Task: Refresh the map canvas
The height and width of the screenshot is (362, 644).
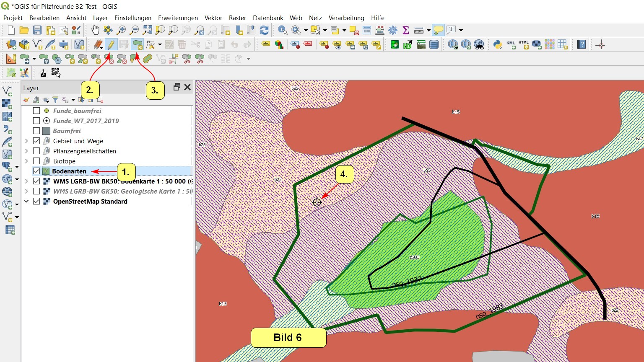Action: [x=264, y=30]
